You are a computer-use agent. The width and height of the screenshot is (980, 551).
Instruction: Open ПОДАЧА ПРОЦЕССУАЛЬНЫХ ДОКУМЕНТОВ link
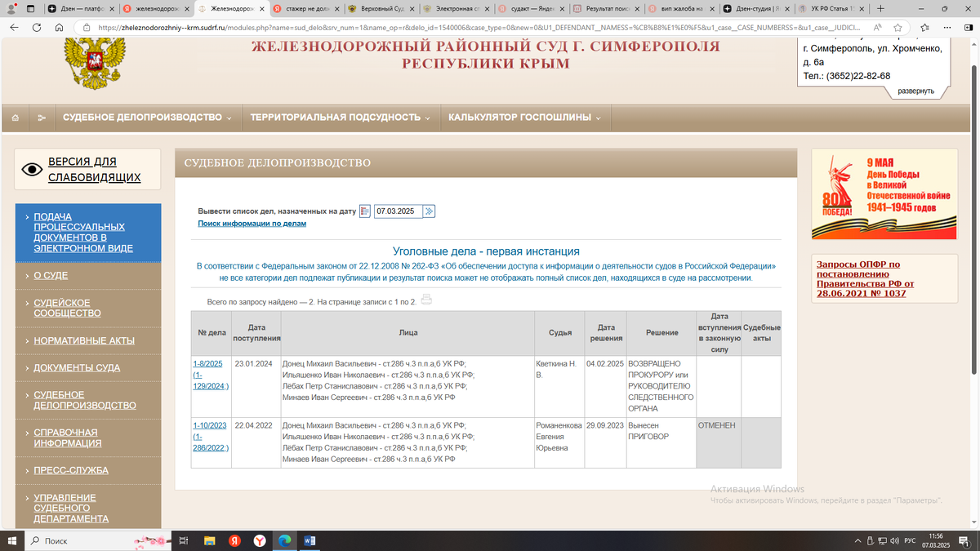[83, 233]
